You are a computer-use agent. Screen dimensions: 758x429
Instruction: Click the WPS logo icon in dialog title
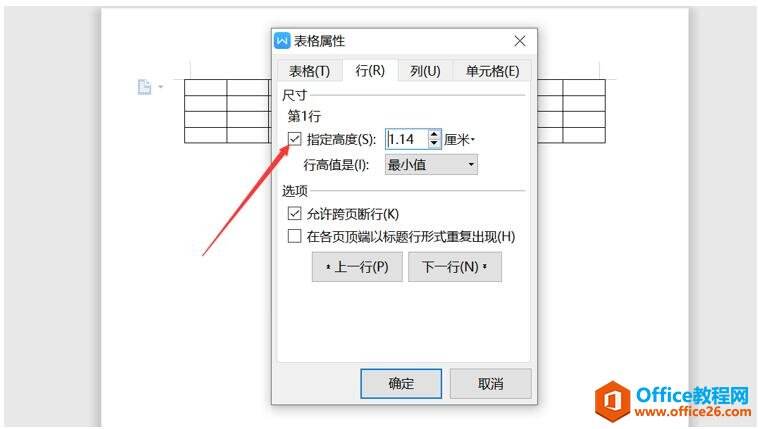[x=282, y=41]
